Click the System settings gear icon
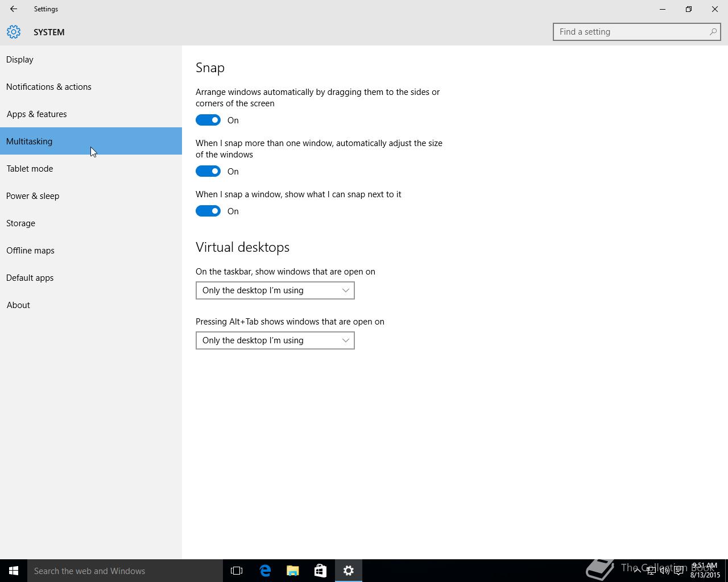 click(x=14, y=32)
